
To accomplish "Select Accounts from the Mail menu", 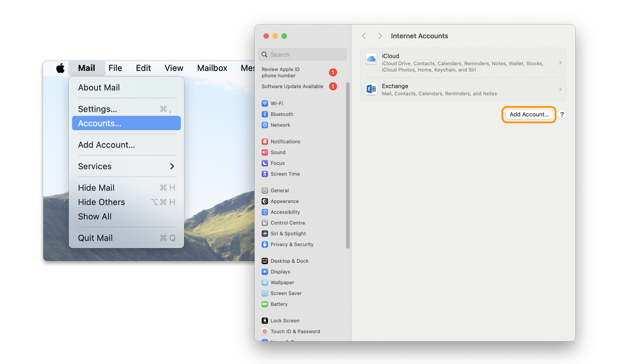I will (126, 123).
